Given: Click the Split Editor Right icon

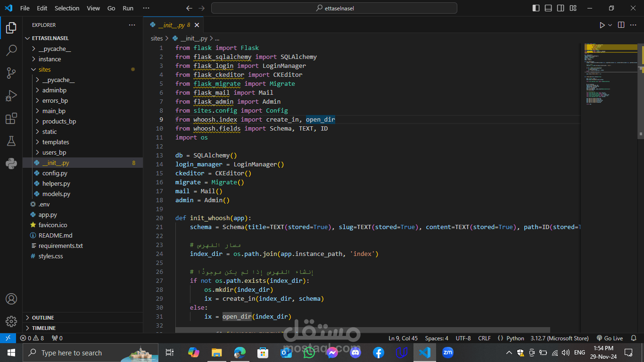Looking at the screenshot, I should [x=621, y=25].
